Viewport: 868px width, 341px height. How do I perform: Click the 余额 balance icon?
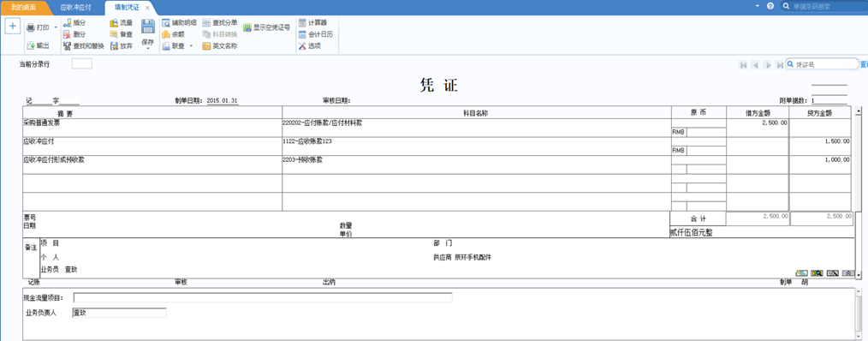166,34
